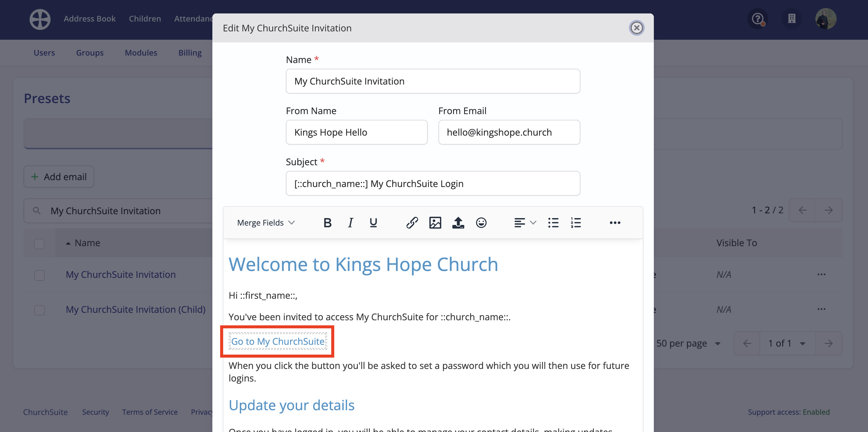Screen dimensions: 868x432
Task: Expand the Merge Fields dropdown
Action: 266,223
